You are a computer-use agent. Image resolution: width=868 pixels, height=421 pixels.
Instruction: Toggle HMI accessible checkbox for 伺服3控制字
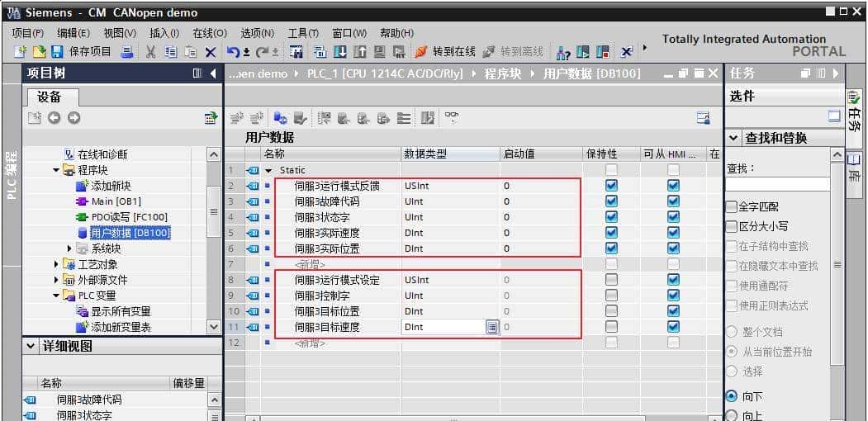[x=673, y=296]
